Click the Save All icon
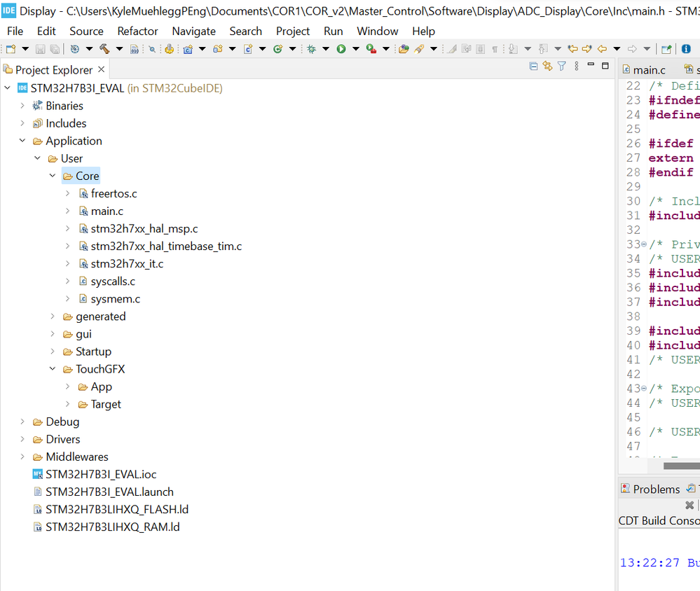Image resolution: width=700 pixels, height=591 pixels. tap(55, 49)
